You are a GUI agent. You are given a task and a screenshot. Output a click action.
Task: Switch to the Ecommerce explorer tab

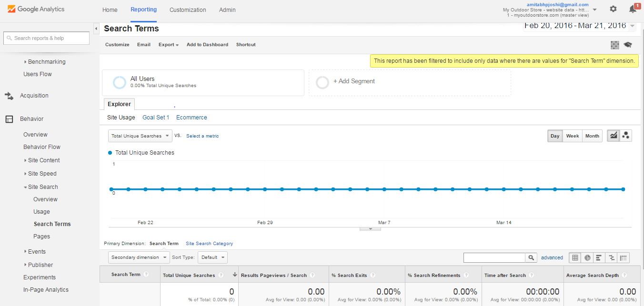click(191, 117)
